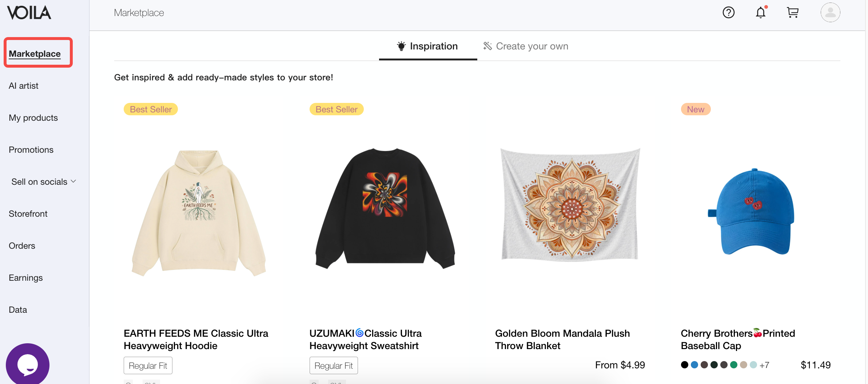The image size is (868, 384).
Task: Show the +7 more cap colors
Action: [764, 365]
